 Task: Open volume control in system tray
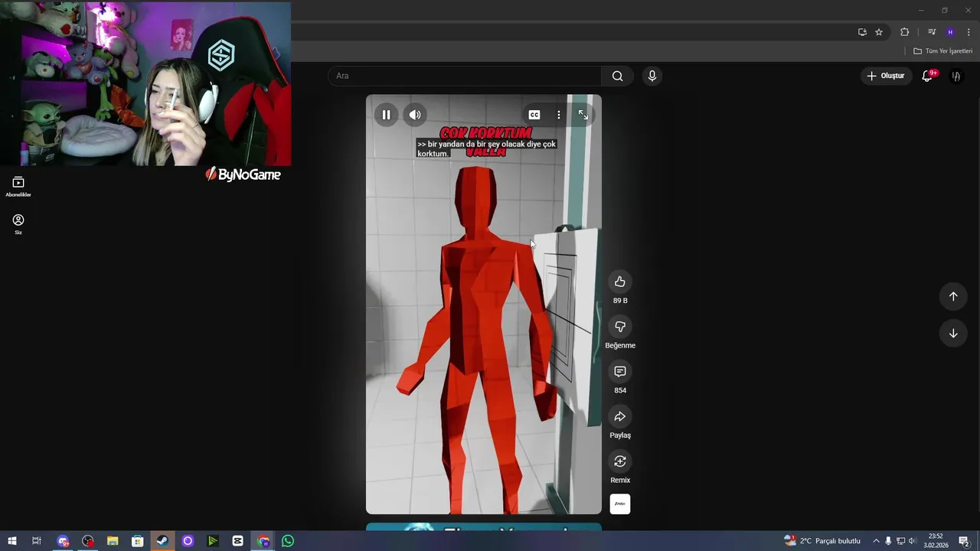tap(912, 541)
